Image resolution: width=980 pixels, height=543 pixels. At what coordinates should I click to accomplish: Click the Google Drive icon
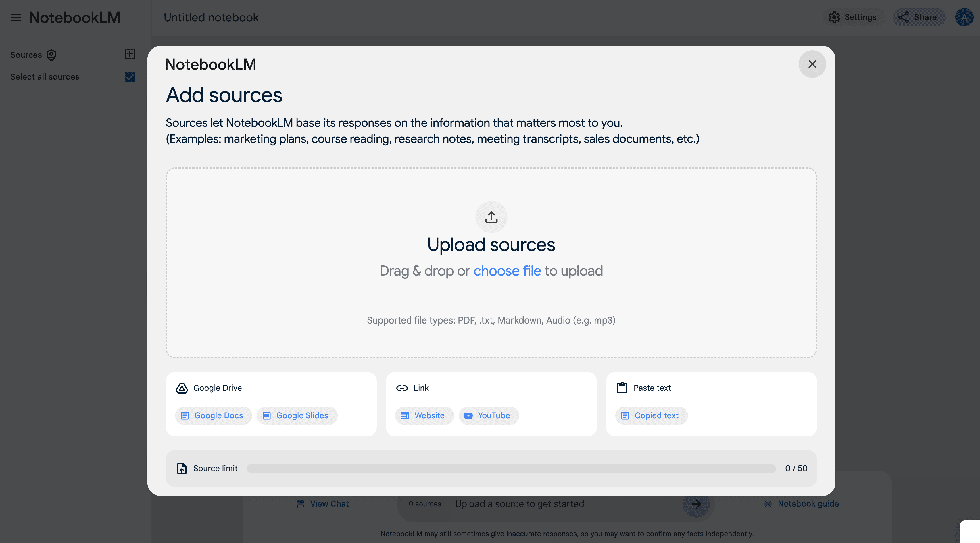(x=182, y=388)
